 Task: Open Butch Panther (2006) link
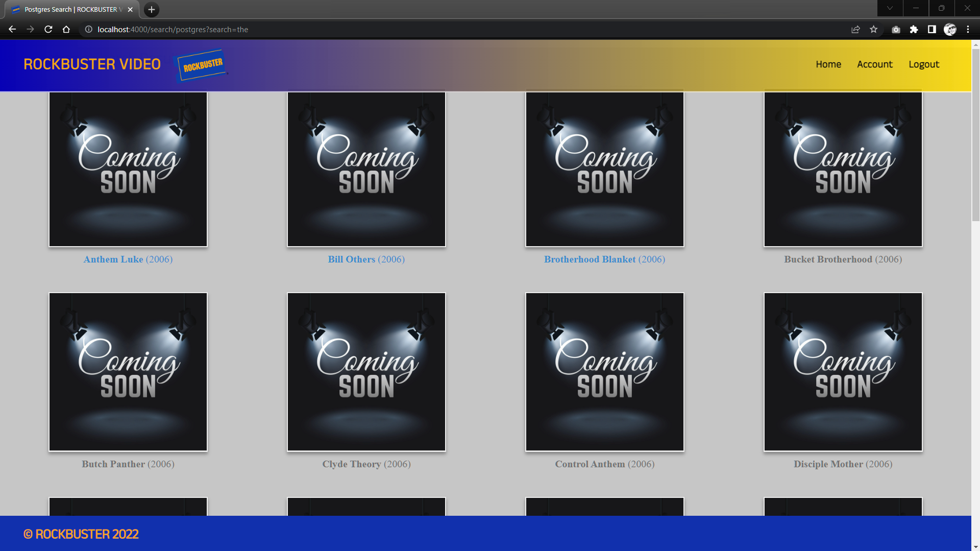click(128, 464)
